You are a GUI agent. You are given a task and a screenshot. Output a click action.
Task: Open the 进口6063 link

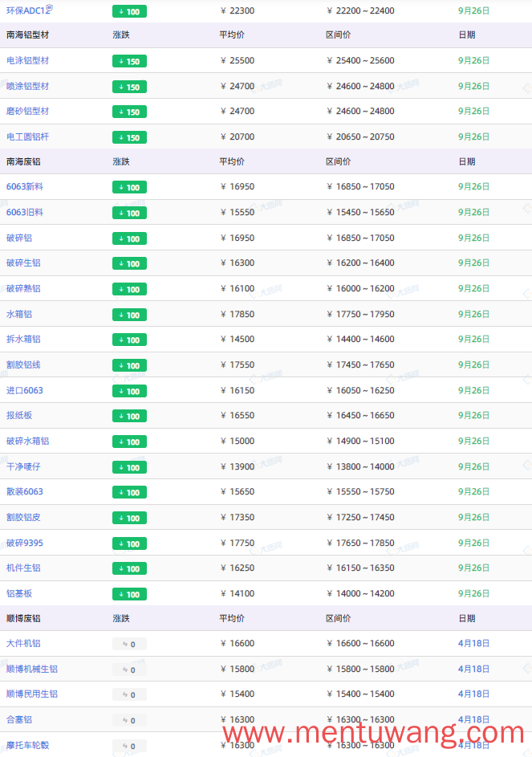[25, 391]
